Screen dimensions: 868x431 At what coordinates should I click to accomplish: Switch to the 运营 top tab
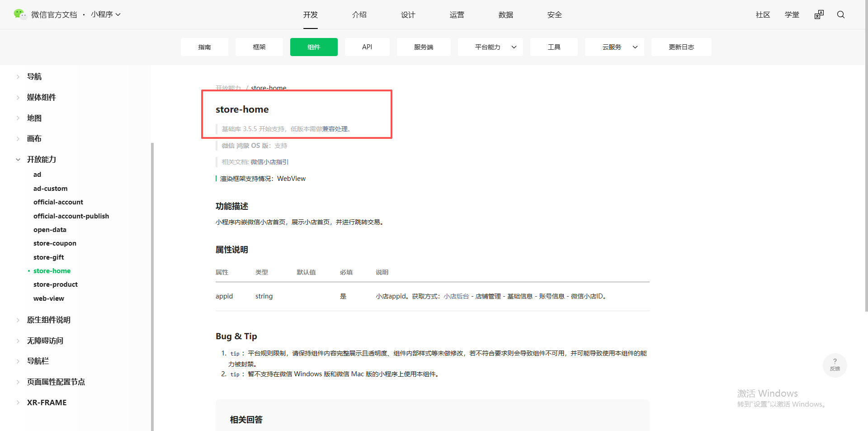point(457,14)
